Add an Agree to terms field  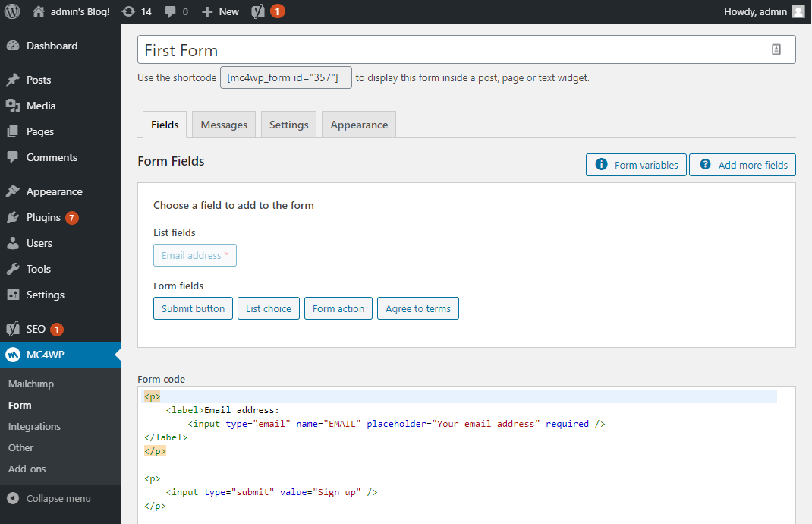[x=418, y=308]
